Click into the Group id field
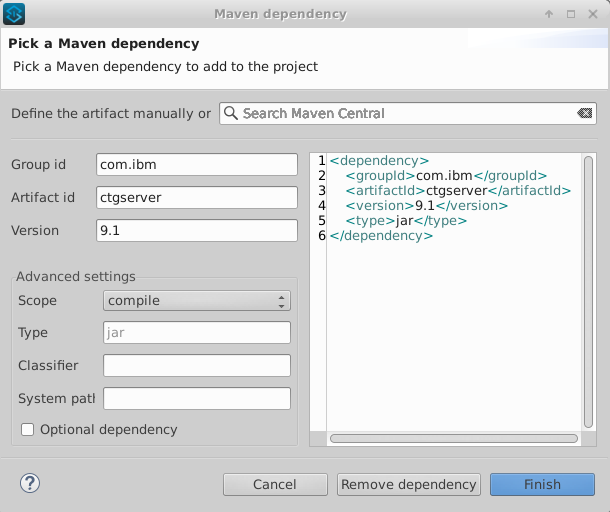 [x=197, y=165]
